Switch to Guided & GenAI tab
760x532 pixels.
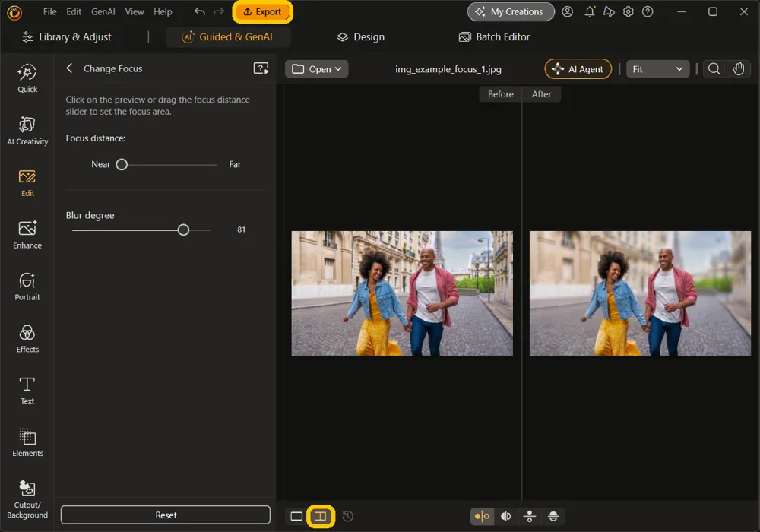(228, 36)
